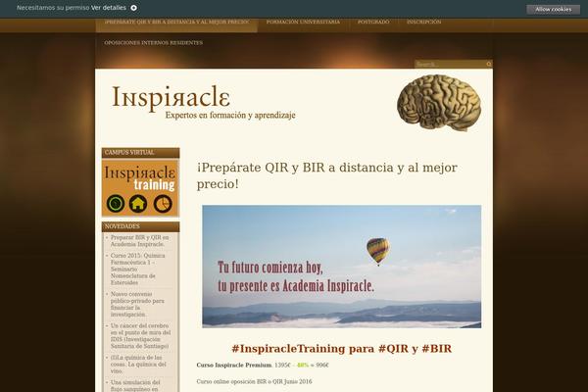
Task: Open Formación Universitaria menu item
Action: click(303, 23)
